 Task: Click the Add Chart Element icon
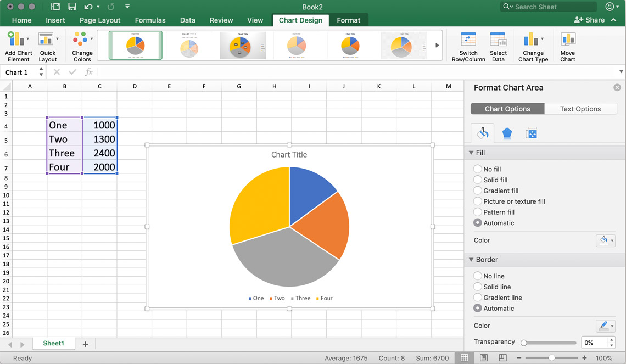pyautogui.click(x=18, y=46)
